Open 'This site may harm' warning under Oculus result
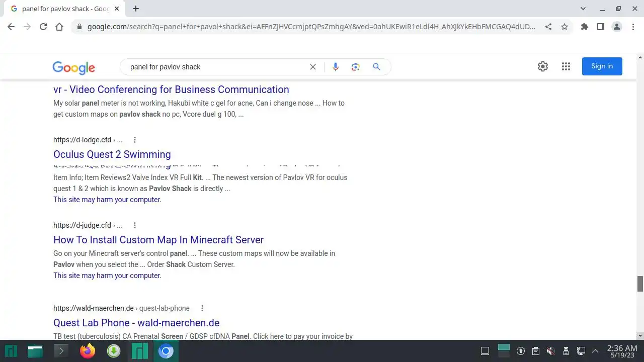The width and height of the screenshot is (644, 362). click(x=107, y=200)
